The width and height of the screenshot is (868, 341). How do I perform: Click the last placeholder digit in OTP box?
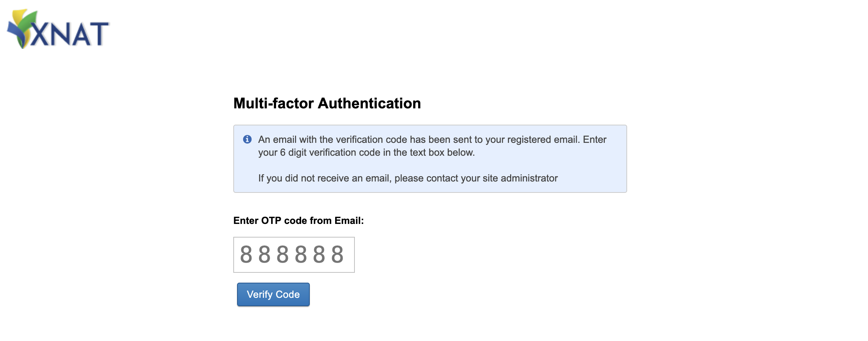(x=337, y=255)
